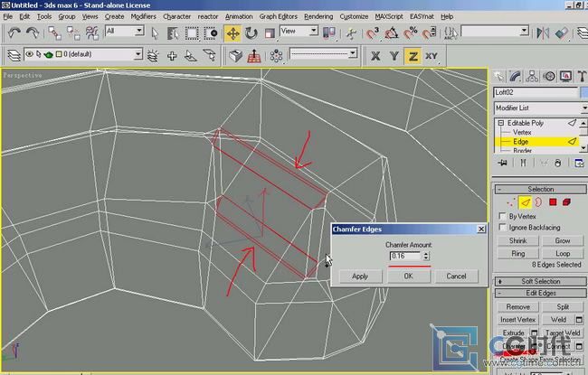Restrict axis to Y
This screenshot has height=375, width=588.
point(394,56)
